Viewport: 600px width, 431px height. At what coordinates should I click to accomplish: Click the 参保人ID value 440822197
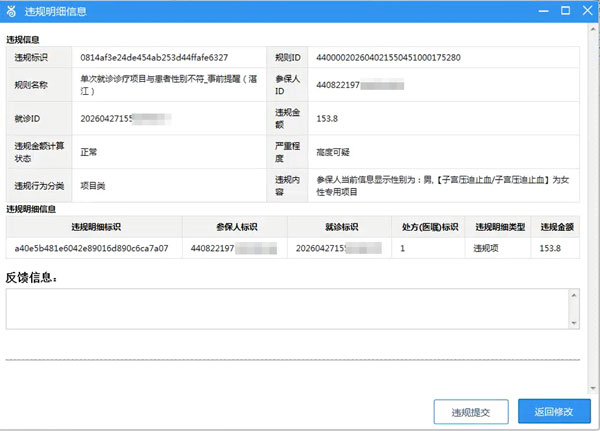click(360, 85)
